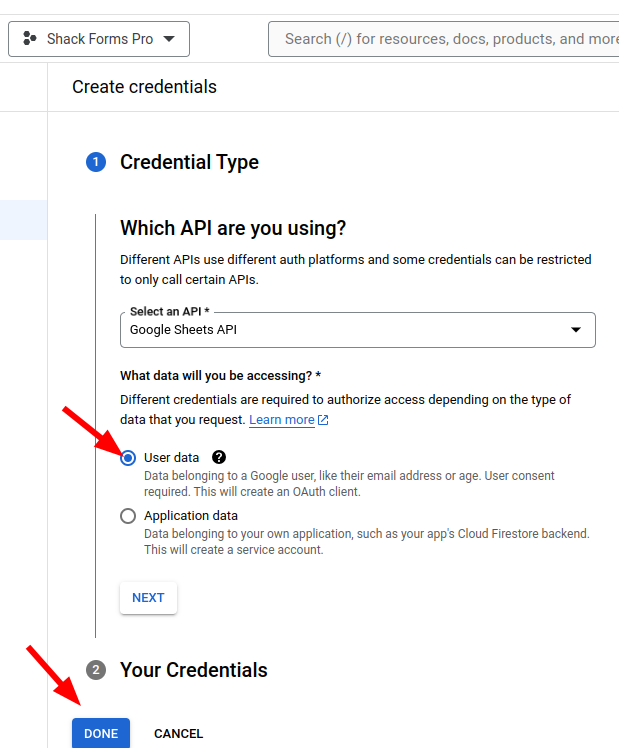Select the Application data radio button
619x748 pixels.
pyautogui.click(x=128, y=516)
